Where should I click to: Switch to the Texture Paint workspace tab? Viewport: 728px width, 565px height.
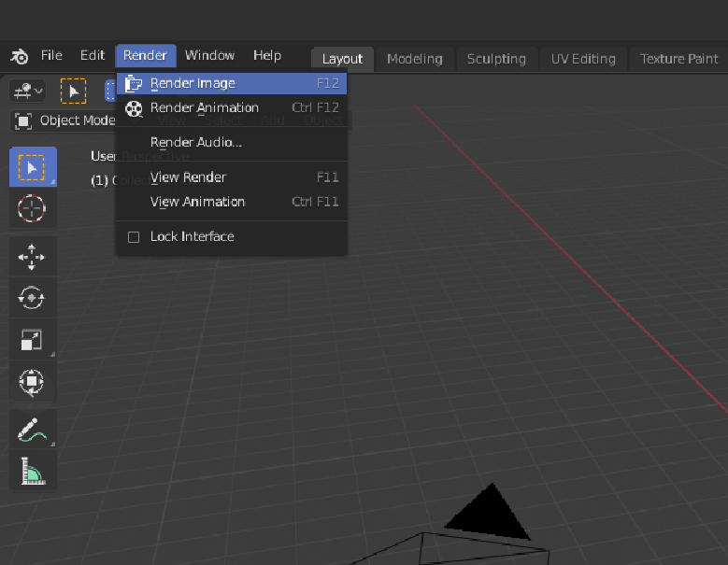[x=678, y=59]
